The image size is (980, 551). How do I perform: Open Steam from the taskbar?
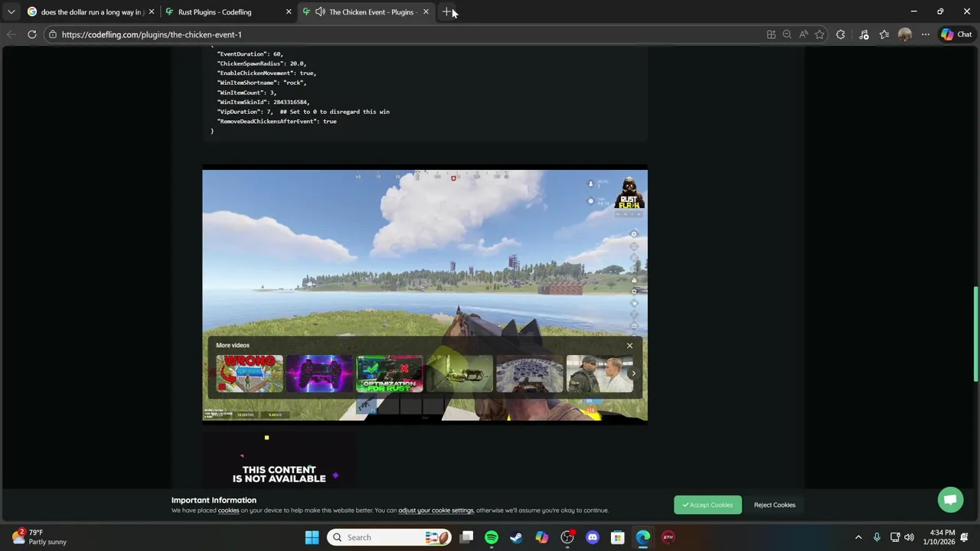point(517,537)
